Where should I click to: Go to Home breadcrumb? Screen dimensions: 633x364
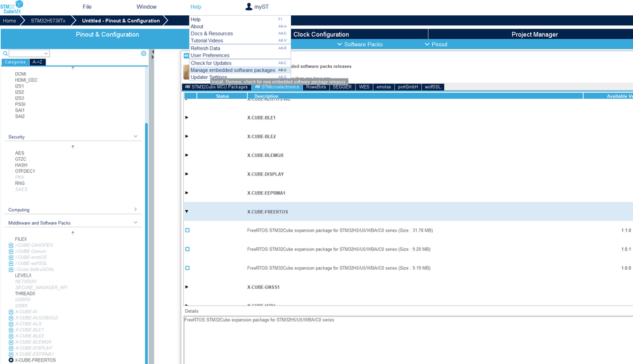(x=10, y=20)
